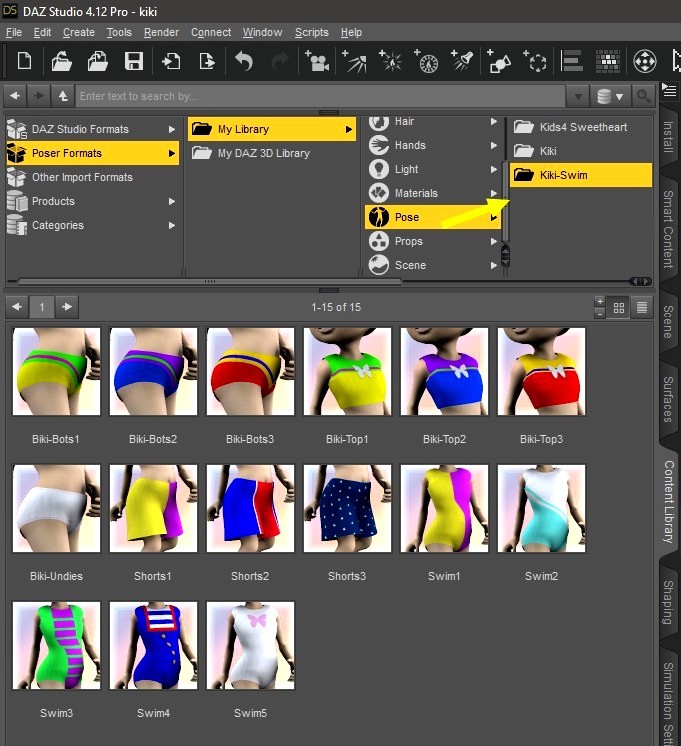Select the Biki-Top2 thumbnail

(444, 371)
